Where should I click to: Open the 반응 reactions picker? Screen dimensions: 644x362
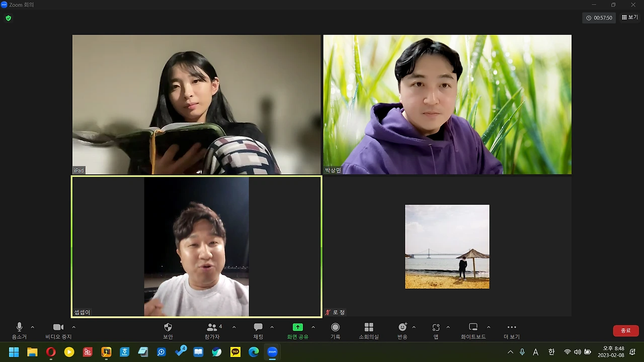(403, 331)
